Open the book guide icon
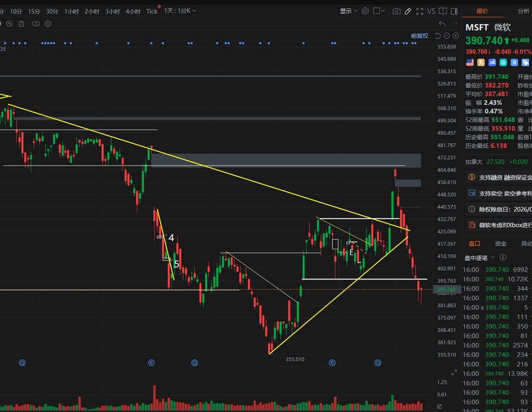The image size is (532, 412). [x=442, y=11]
